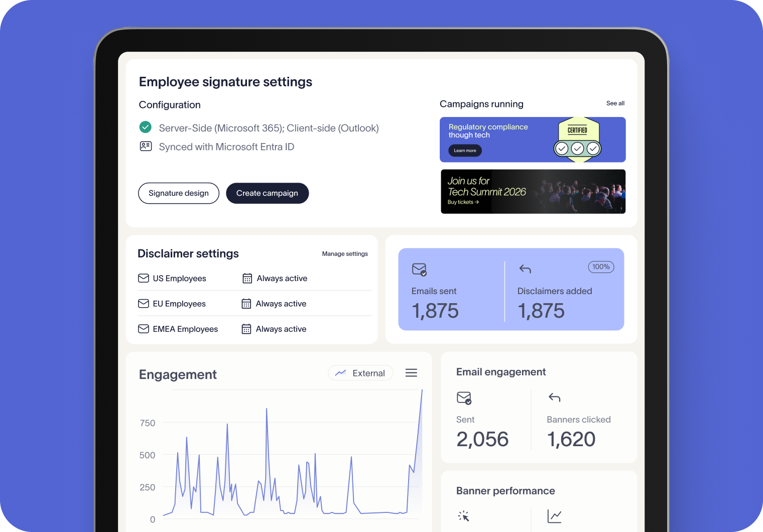Open See all campaigns link
Viewport: 763px width, 532px height.
coord(615,103)
